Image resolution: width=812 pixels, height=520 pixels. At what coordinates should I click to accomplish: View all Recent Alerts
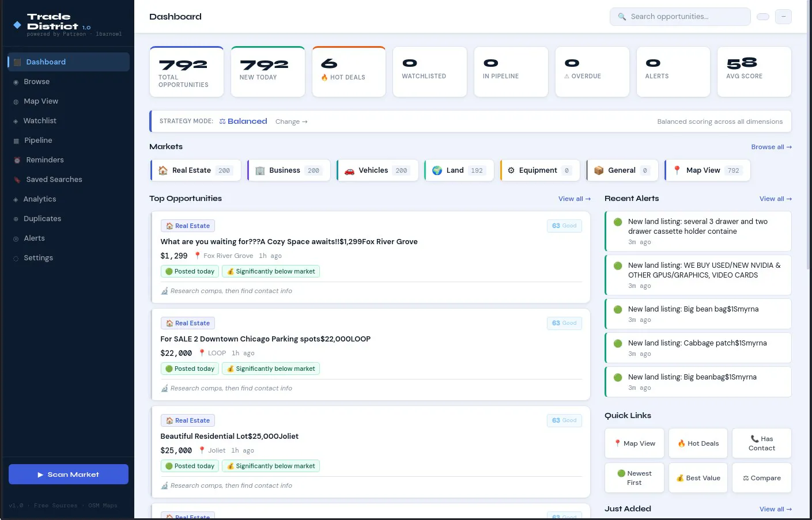(775, 199)
